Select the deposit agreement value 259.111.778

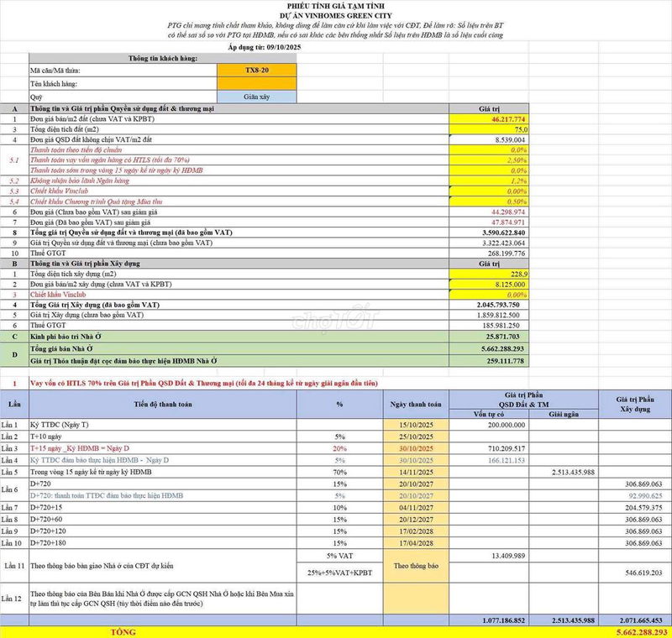pyautogui.click(x=490, y=361)
